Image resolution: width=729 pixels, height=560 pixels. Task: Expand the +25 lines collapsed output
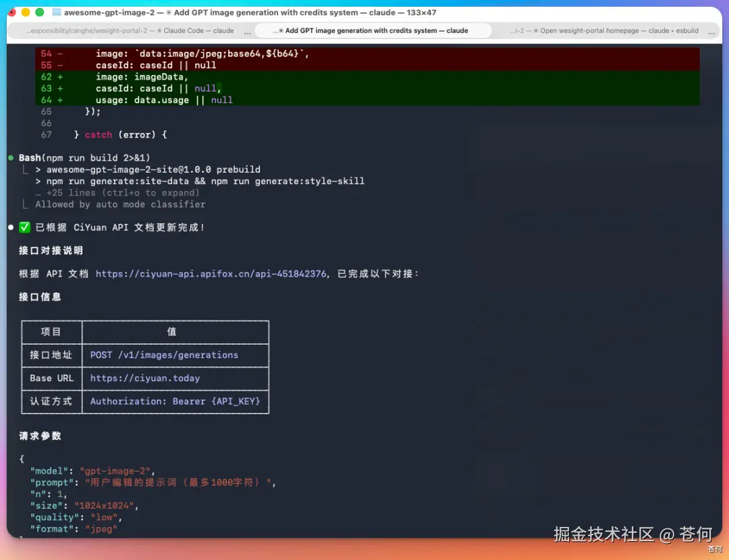pyautogui.click(x=117, y=193)
